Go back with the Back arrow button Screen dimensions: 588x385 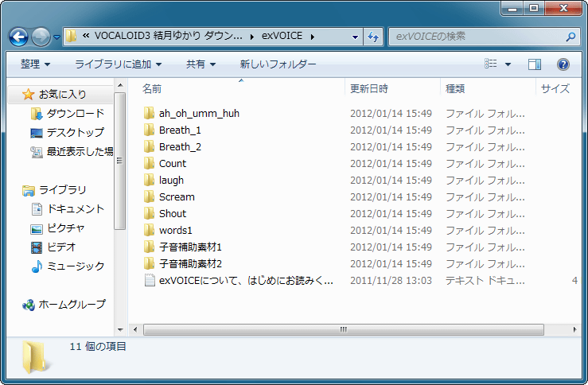tap(18, 37)
